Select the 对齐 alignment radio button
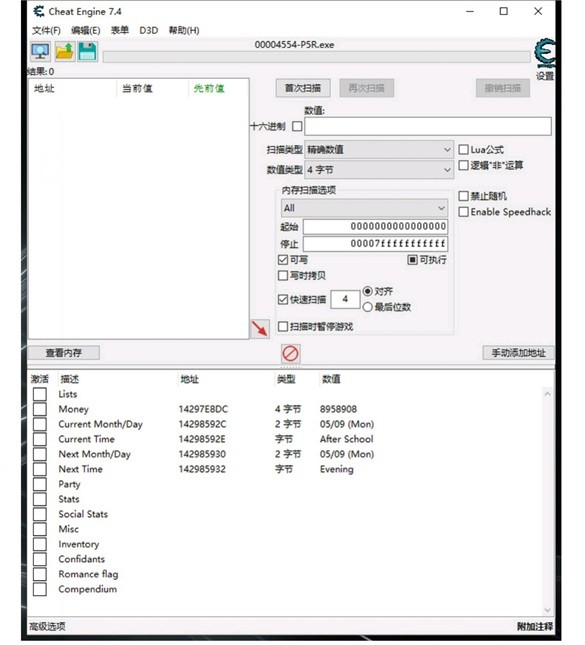The width and height of the screenshot is (585, 645). [368, 292]
